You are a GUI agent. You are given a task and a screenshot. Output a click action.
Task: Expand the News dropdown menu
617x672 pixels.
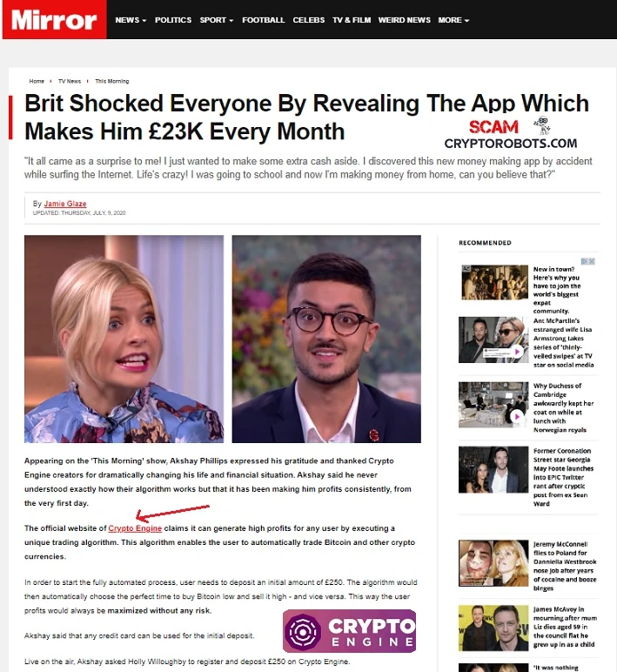(x=131, y=20)
